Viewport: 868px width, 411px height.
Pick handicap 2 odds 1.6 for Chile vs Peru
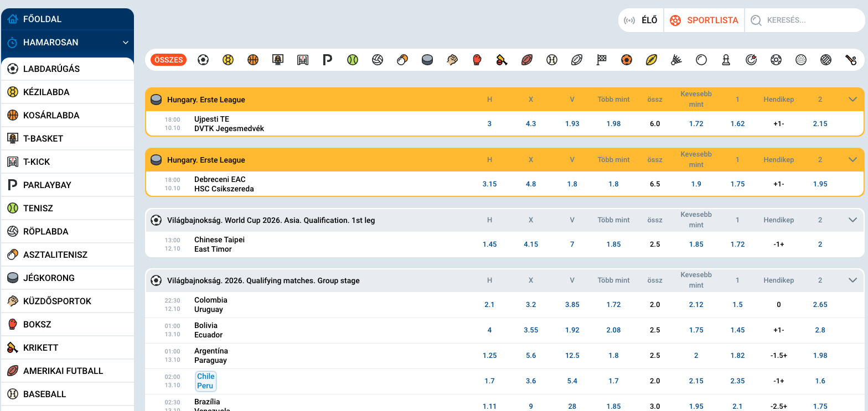click(x=820, y=381)
